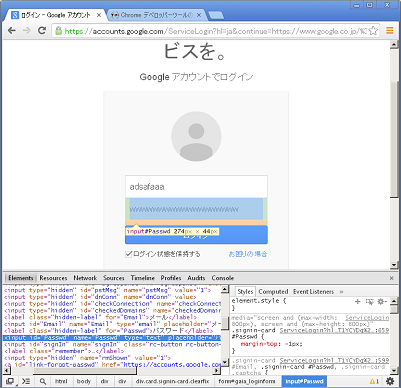Open DevTools settings gear

click(390, 381)
